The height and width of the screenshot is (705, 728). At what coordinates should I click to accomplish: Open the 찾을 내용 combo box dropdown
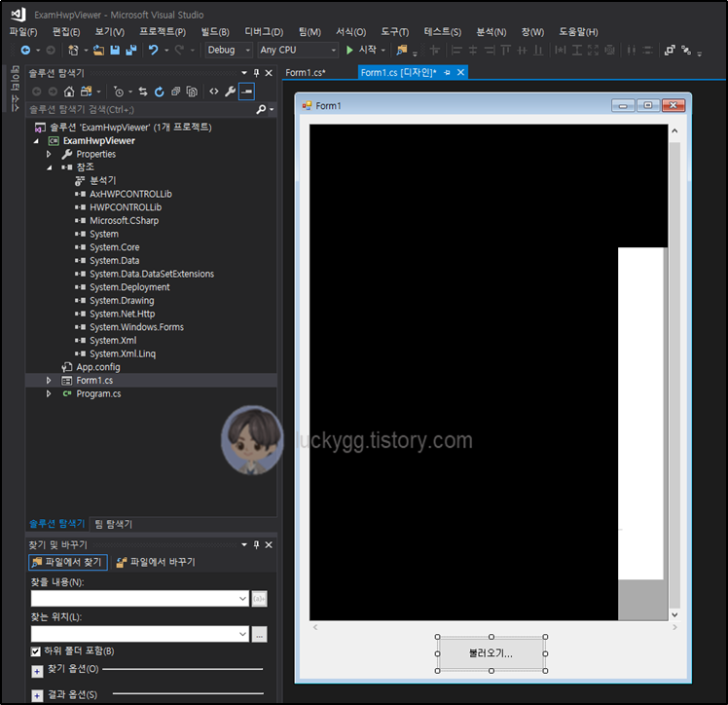242,599
